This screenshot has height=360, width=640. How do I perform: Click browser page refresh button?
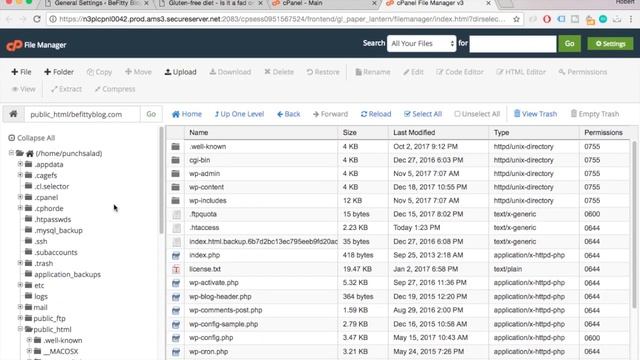click(37, 19)
